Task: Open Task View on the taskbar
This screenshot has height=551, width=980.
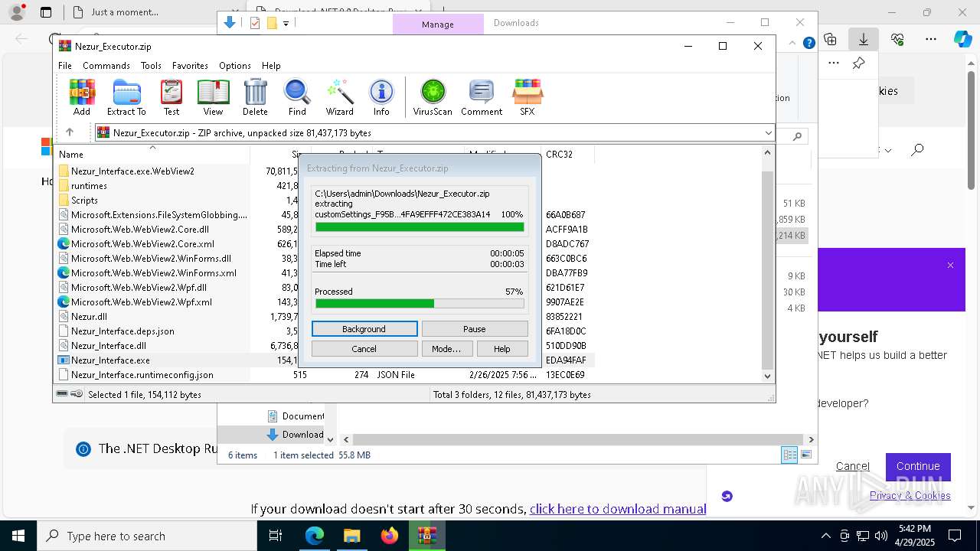Action: 276,536
